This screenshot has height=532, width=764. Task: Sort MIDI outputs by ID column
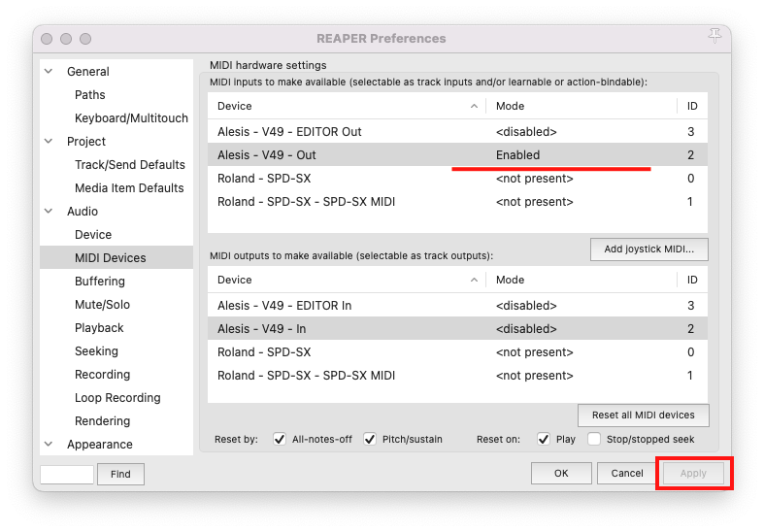coord(692,281)
